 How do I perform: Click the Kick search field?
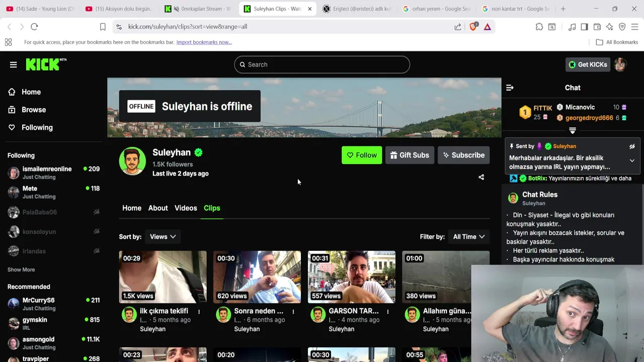[322, 64]
